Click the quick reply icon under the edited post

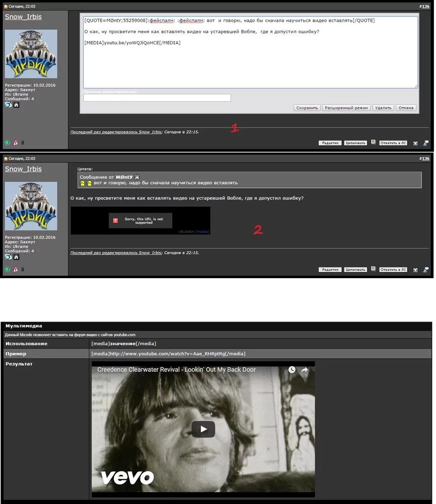tap(415, 143)
